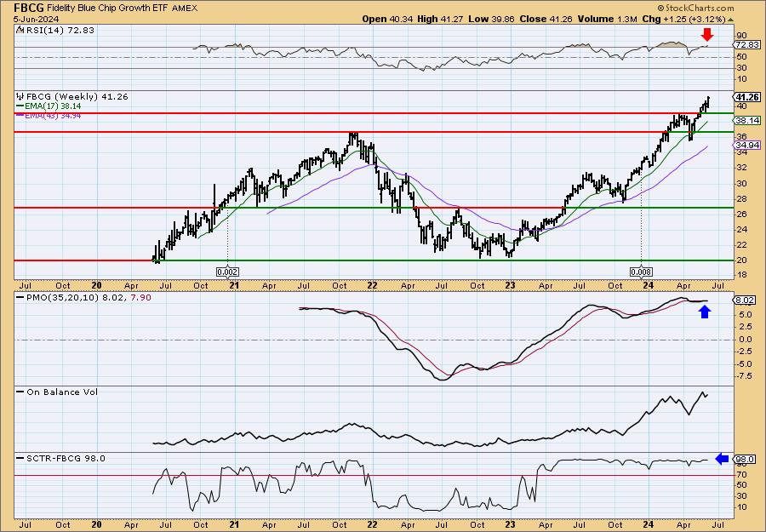The width and height of the screenshot is (766, 532).
Task: Click the 72.83 RSI value tag
Action: [747, 44]
